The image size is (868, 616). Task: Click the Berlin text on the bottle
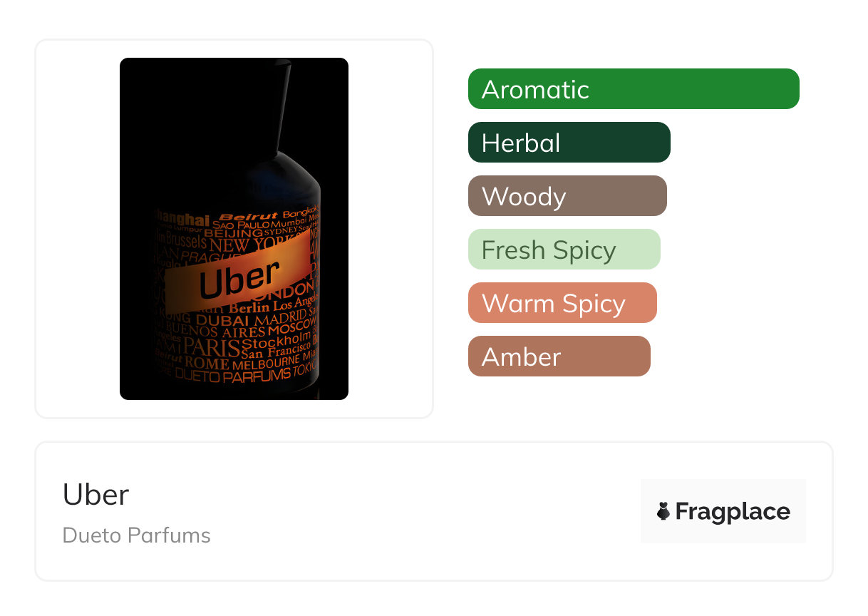(249, 307)
